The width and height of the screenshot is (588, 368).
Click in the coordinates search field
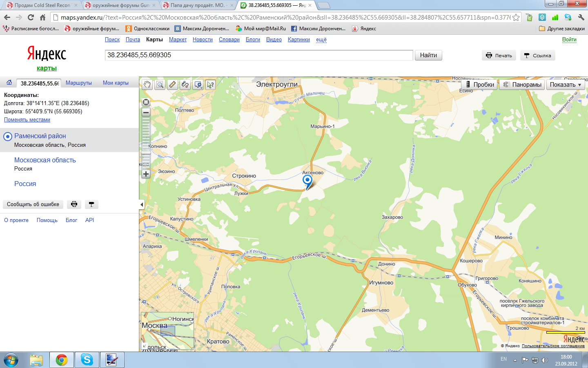point(259,55)
